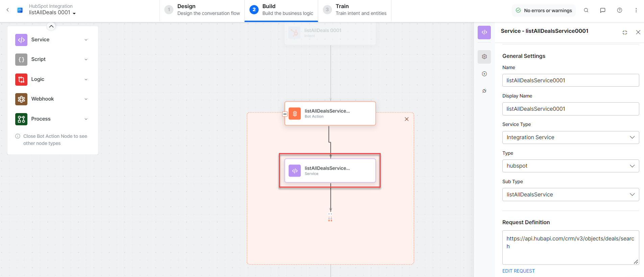Click the back arrow beside HubSpot Integration

point(8,10)
